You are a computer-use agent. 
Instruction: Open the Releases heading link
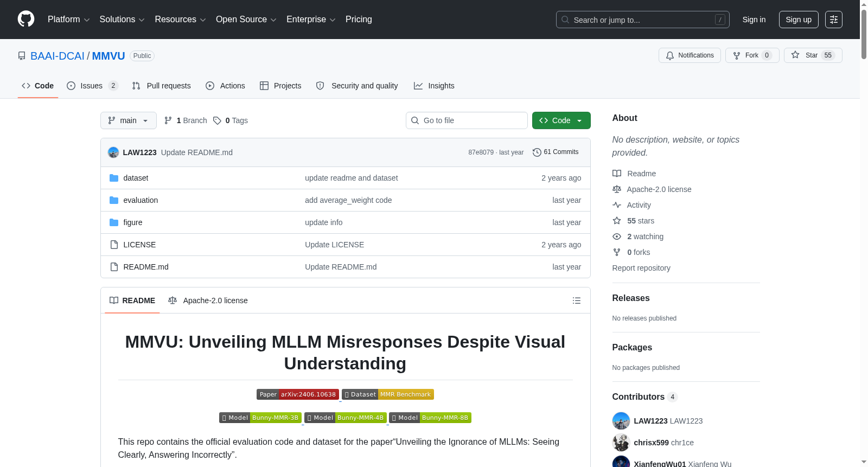click(631, 298)
